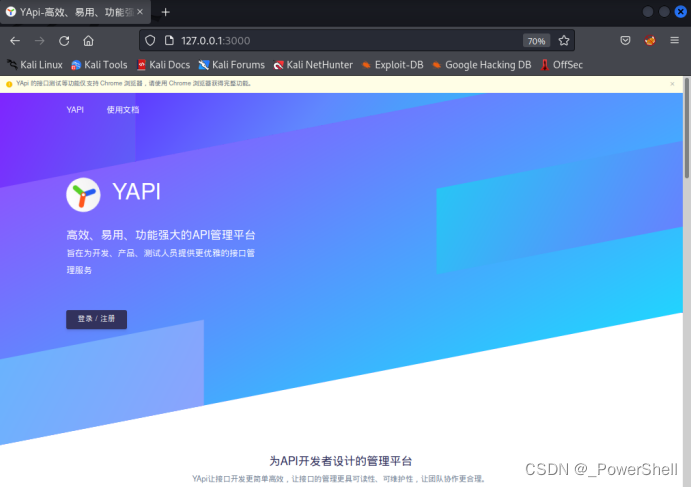Screen dimensions: 692x487
Task: Open the 使用文档 documentation menu item
Action: click(x=123, y=110)
